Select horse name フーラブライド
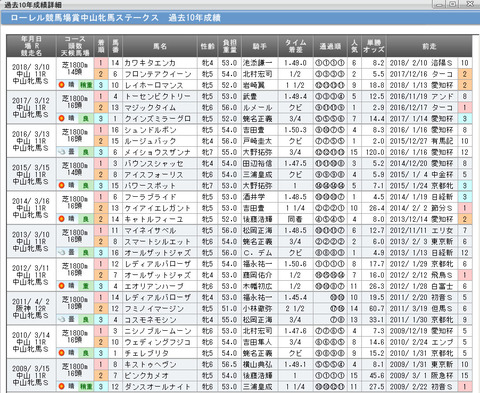 [x=150, y=197]
